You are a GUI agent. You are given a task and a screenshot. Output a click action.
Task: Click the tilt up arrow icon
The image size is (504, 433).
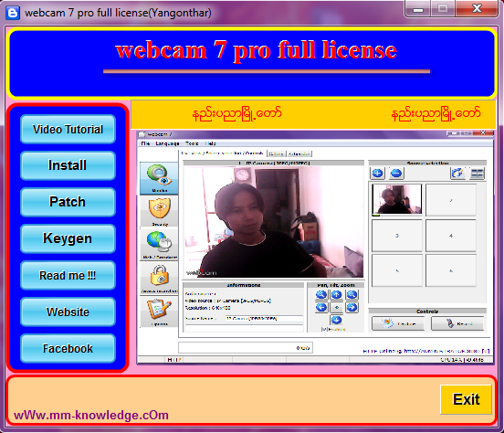(x=337, y=294)
